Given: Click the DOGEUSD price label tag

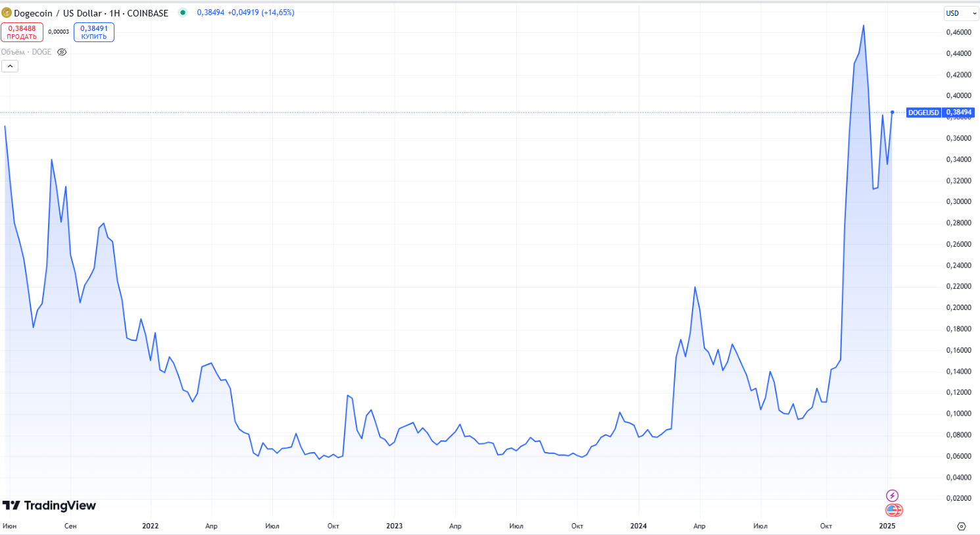Looking at the screenshot, I should [923, 113].
